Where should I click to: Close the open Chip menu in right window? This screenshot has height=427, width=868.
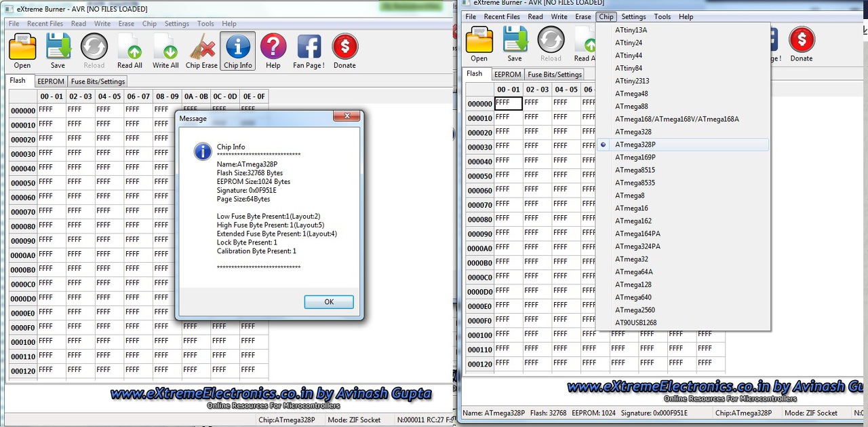point(606,17)
